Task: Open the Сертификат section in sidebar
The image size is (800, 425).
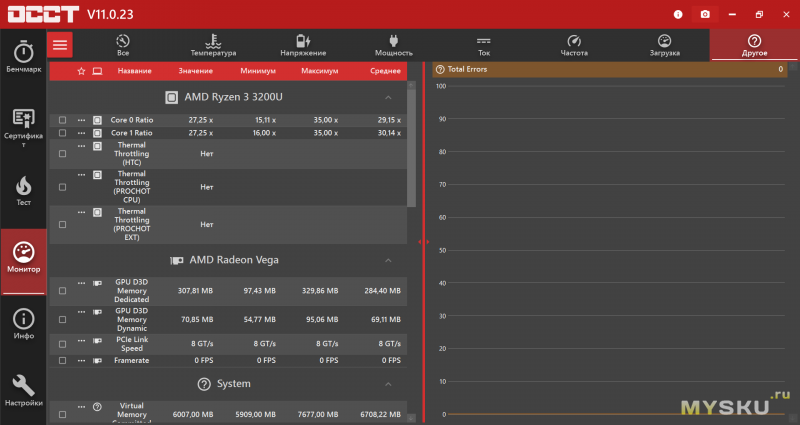Action: pyautogui.click(x=23, y=128)
